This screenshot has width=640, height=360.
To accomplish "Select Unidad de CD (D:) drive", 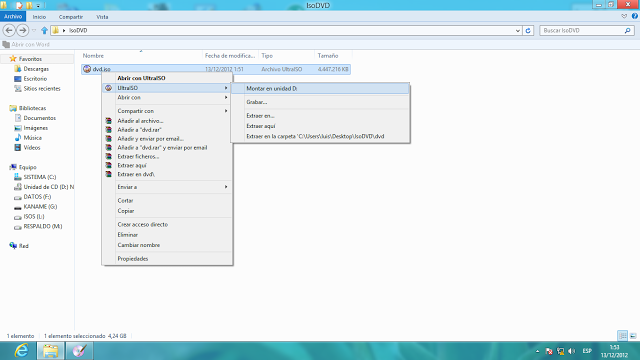I will click(49, 187).
